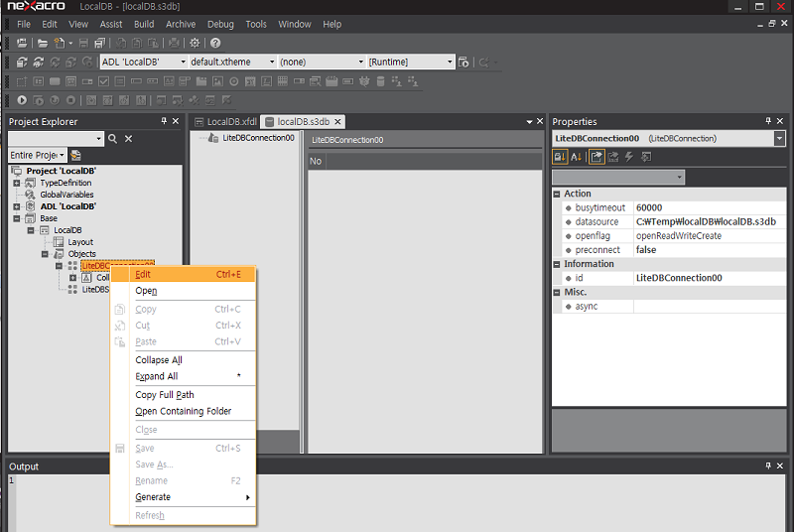Select Open Containing Folder in context menu
Image resolution: width=794 pixels, height=532 pixels.
coord(183,411)
